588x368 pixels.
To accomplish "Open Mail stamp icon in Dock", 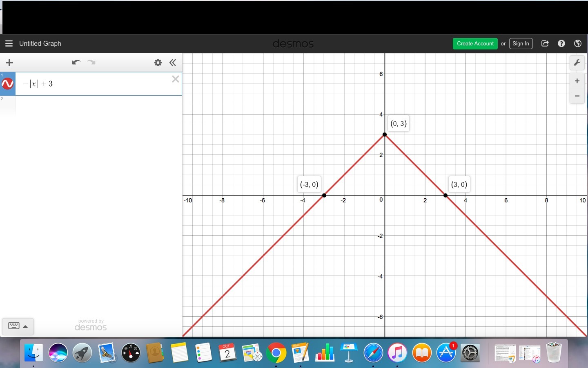I will point(107,352).
